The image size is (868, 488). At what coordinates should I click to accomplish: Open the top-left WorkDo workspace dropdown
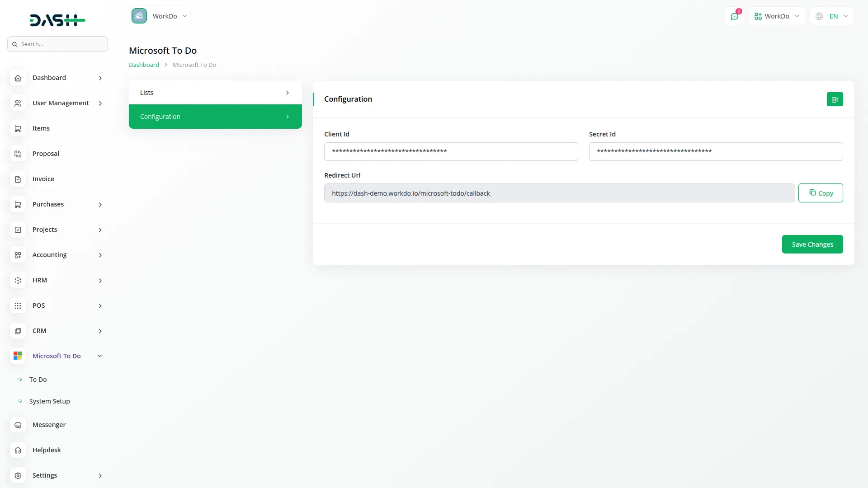coord(160,16)
